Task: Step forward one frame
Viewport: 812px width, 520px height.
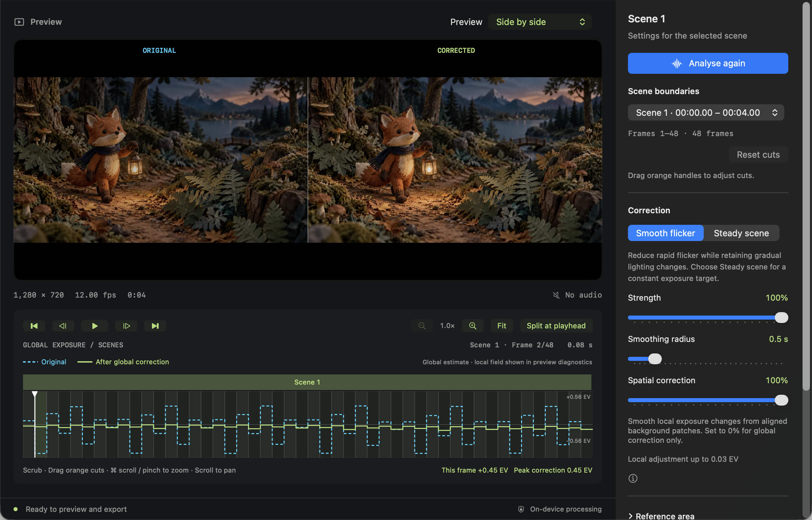Action: (126, 326)
